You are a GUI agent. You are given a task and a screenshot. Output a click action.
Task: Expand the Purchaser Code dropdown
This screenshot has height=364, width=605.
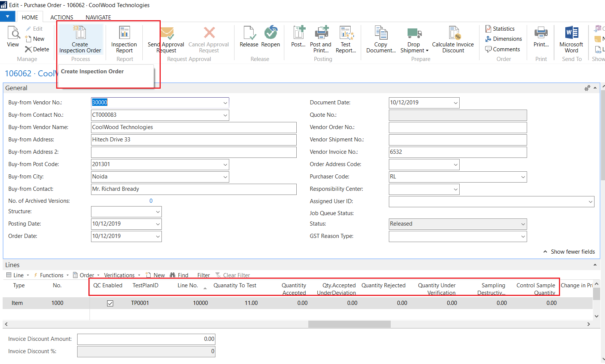523,177
